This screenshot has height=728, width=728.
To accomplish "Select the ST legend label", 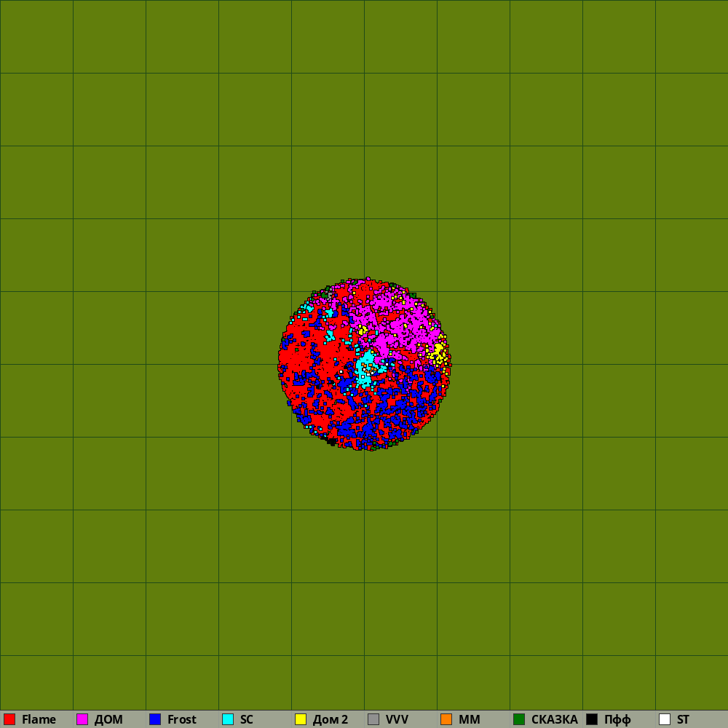I will [x=684, y=719].
